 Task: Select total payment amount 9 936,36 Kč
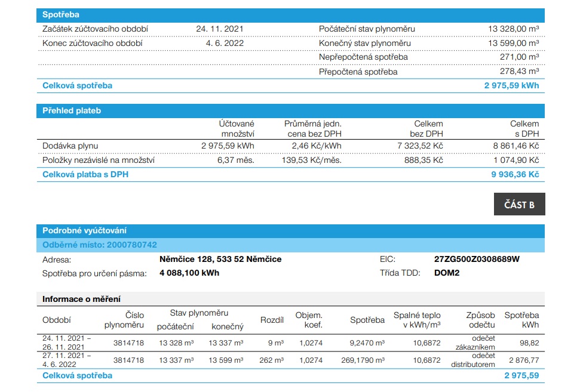515,175
